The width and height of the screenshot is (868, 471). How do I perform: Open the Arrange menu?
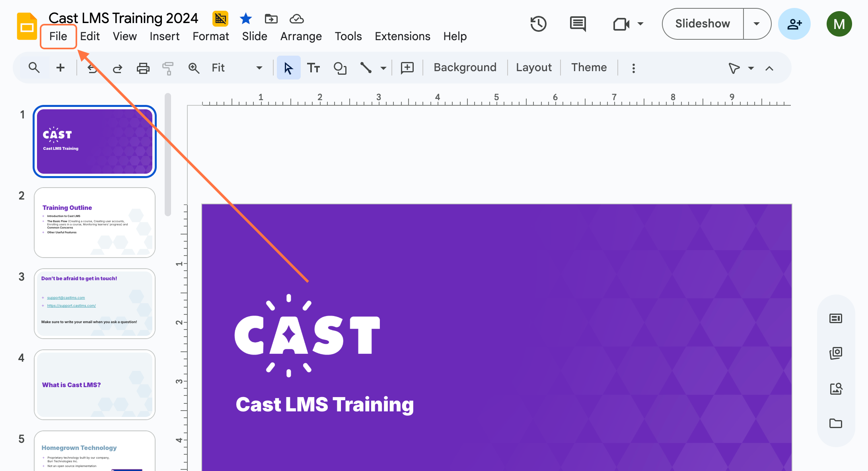[301, 36]
